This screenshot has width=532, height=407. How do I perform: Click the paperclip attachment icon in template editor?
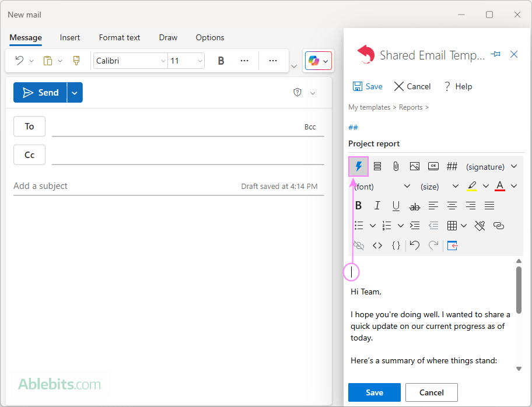click(x=395, y=166)
